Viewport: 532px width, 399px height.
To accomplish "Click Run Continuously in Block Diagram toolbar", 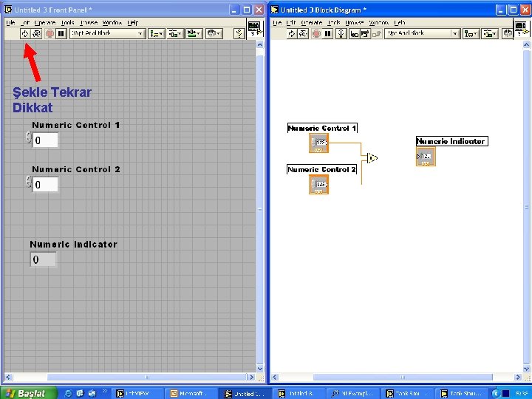I will pos(303,33).
